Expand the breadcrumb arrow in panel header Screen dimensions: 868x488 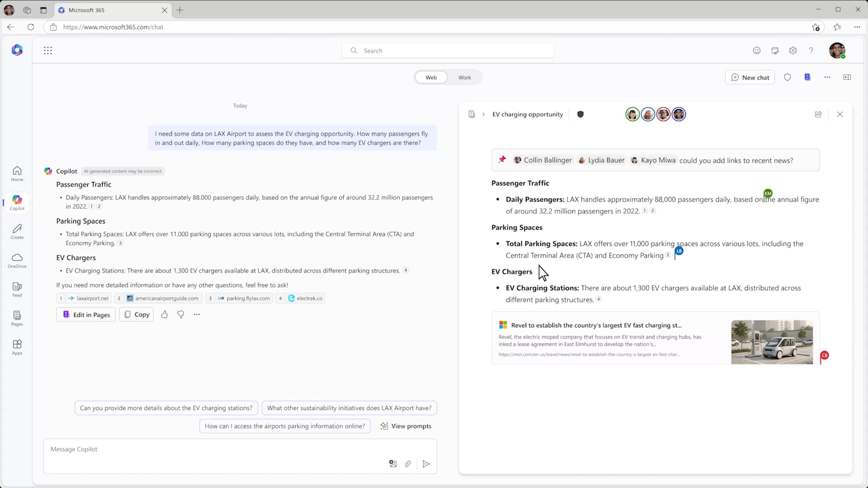(483, 114)
